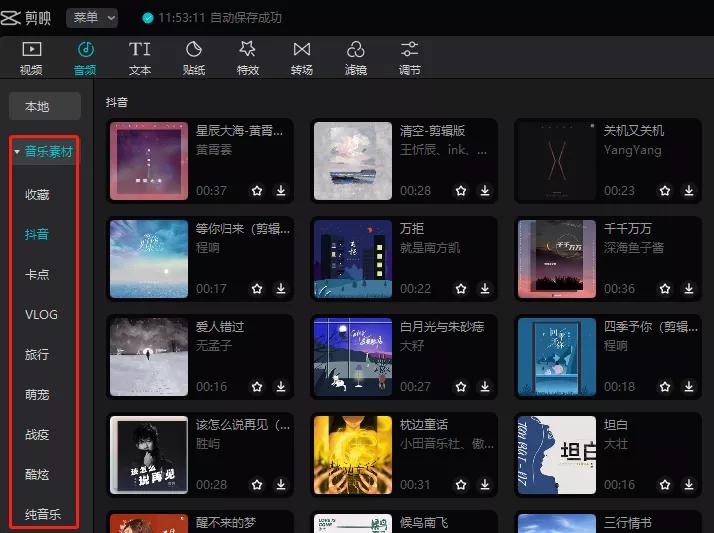This screenshot has width=714, height=533.
Task: Favorite the song 四季予你
Action: pos(665,386)
